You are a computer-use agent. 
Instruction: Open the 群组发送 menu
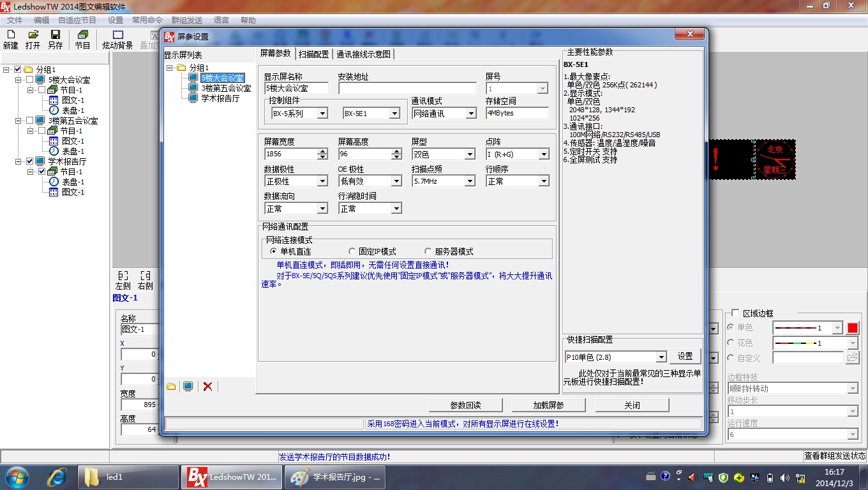pyautogui.click(x=187, y=20)
